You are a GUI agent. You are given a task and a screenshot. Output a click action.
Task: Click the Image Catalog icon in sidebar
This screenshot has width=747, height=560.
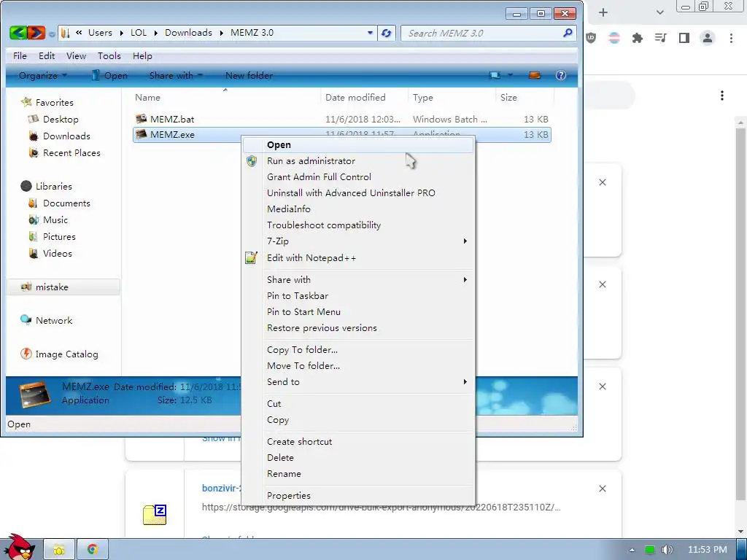(x=26, y=354)
